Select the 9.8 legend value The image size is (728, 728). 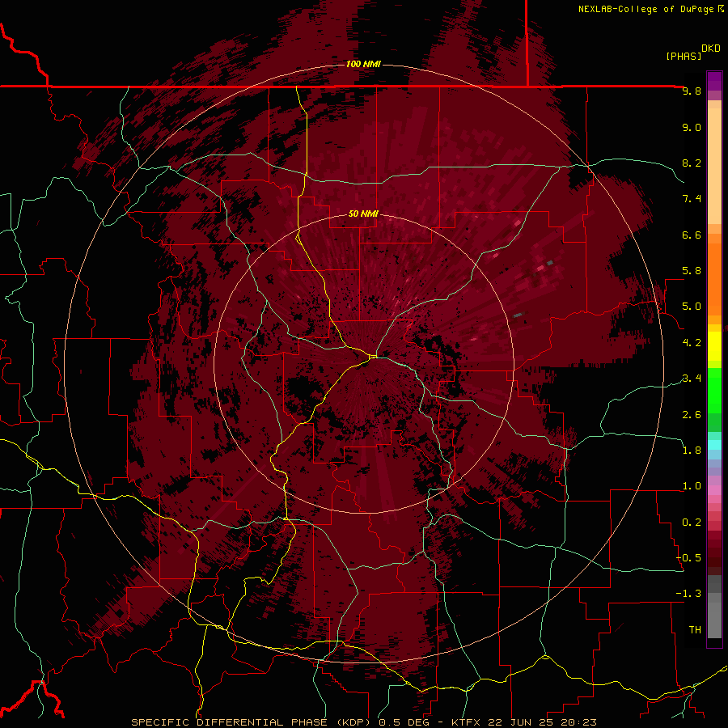click(692, 91)
